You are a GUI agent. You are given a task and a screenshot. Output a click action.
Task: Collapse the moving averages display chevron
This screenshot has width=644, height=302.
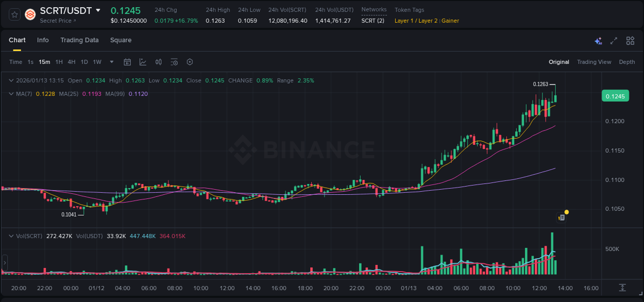[11, 94]
